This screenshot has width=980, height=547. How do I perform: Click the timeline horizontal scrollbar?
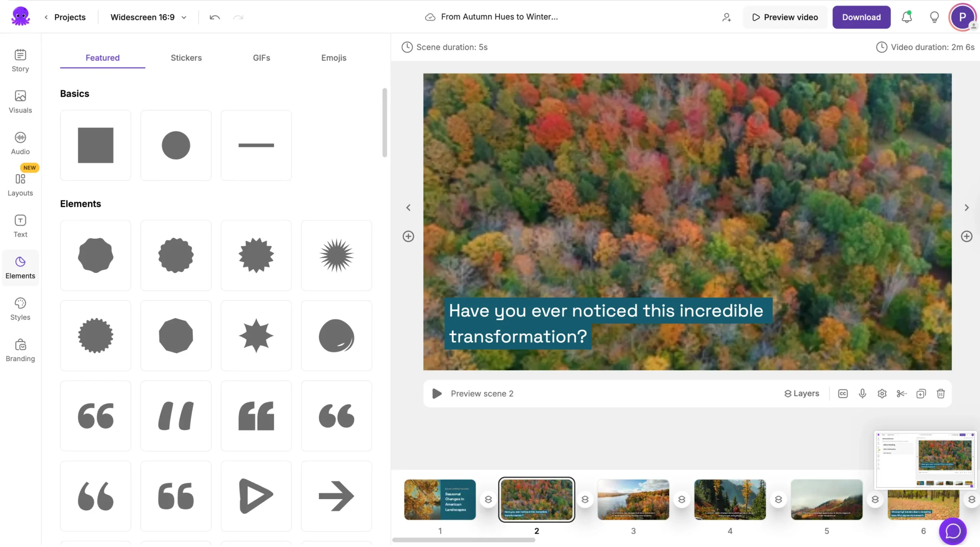click(464, 540)
